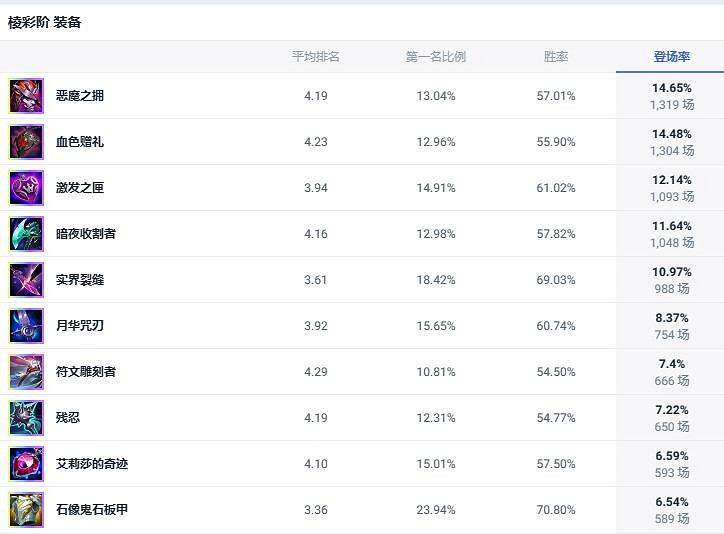Click the 实界裂缝 item icon
Image resolution: width=724 pixels, height=534 pixels.
(26, 280)
